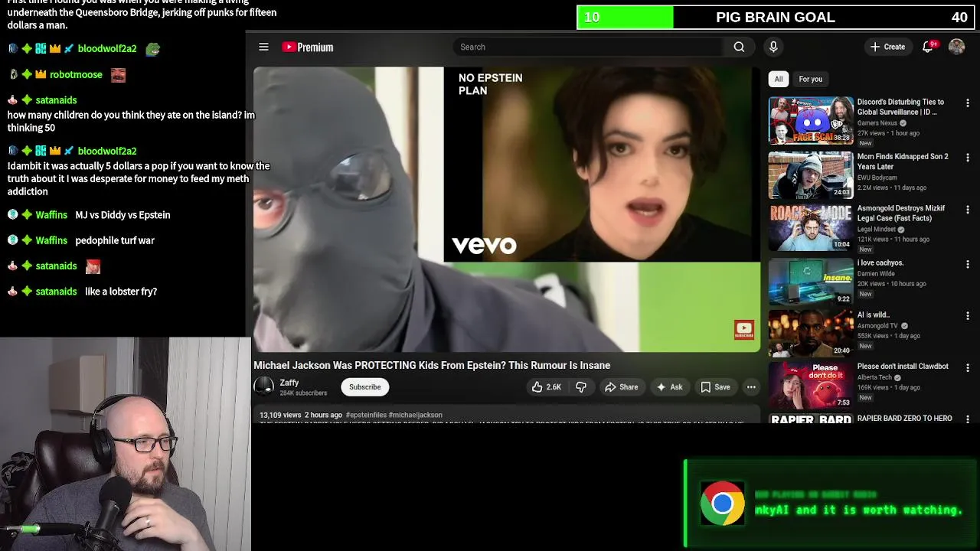
Task: Click Waffins username beside 'MJ vs Diddy'
Action: [x=51, y=215]
